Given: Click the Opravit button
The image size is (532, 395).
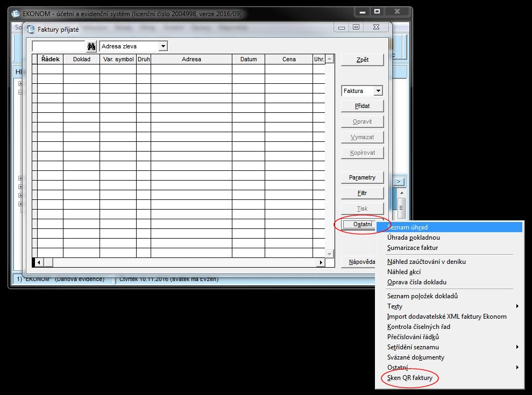Looking at the screenshot, I should [x=363, y=121].
